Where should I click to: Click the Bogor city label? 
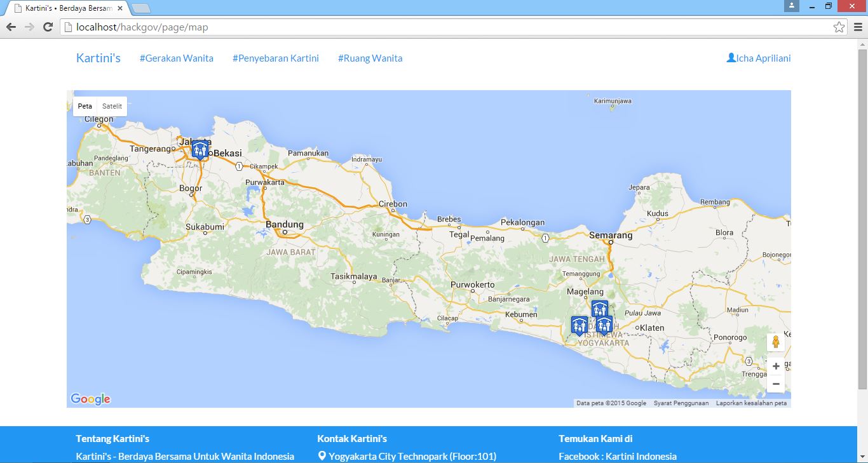coord(191,188)
